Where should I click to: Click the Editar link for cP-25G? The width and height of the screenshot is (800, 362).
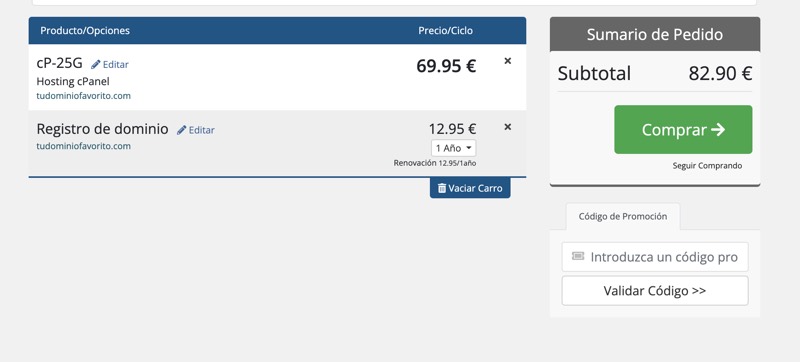pyautogui.click(x=116, y=65)
